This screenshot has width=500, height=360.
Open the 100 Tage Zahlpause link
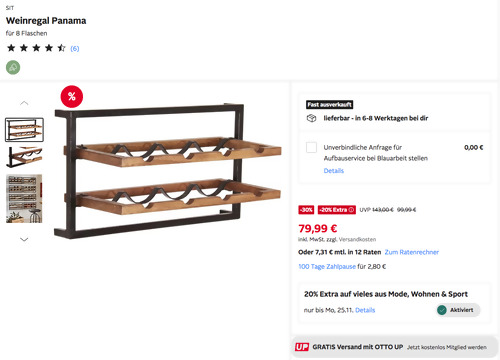(x=327, y=266)
